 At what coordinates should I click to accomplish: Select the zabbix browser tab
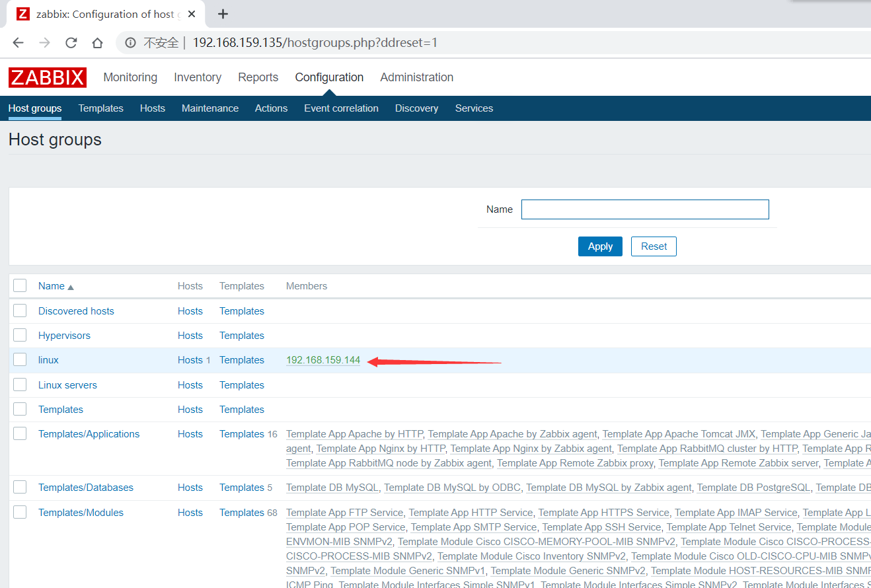106,14
